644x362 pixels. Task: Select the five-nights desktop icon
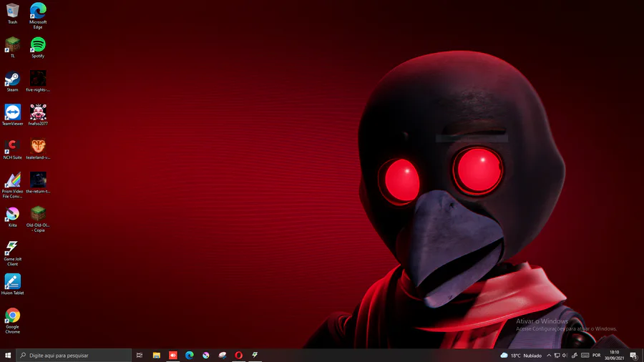(38, 82)
